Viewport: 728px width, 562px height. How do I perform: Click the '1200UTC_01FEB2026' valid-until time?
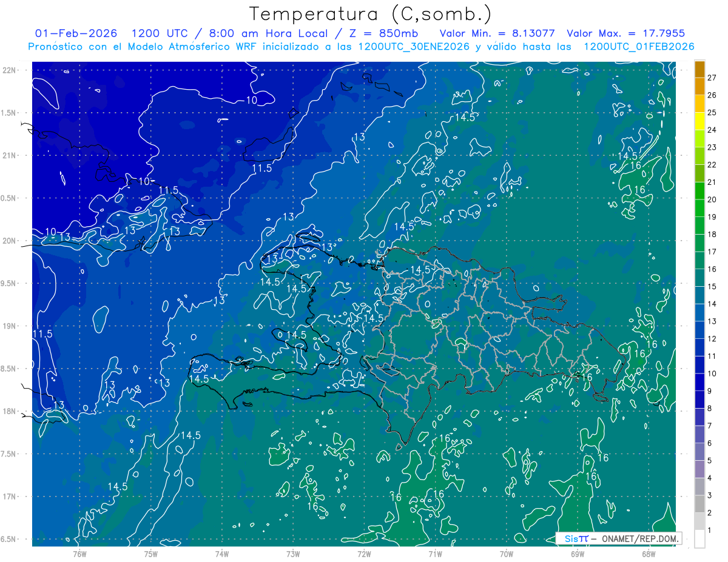[x=639, y=47]
